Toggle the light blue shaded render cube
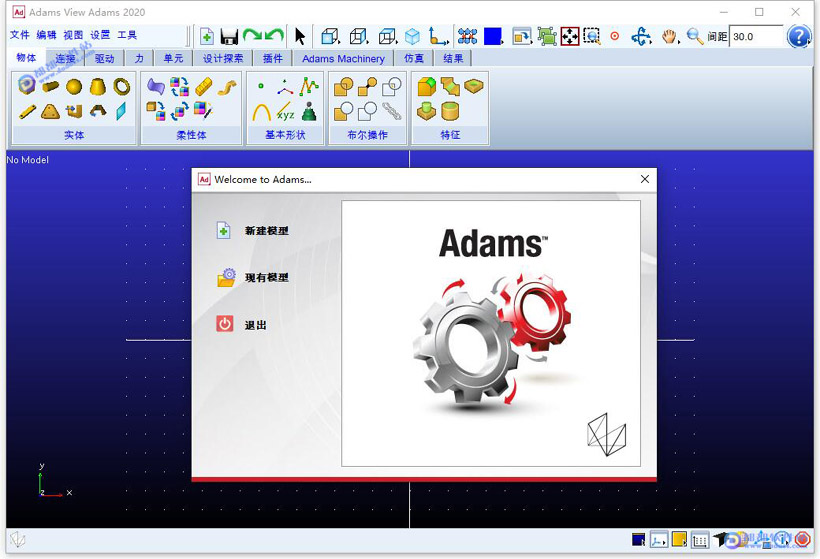This screenshot has width=820, height=559. tap(413, 36)
